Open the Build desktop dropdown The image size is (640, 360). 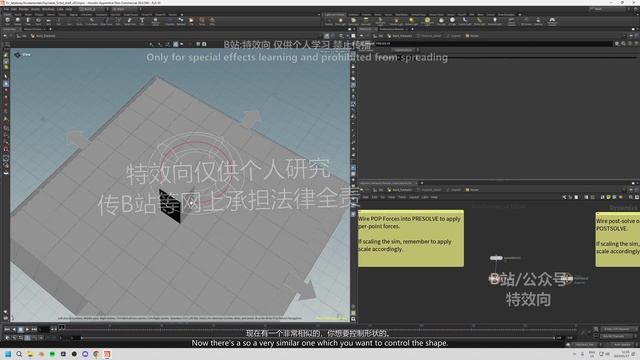[x=93, y=9]
